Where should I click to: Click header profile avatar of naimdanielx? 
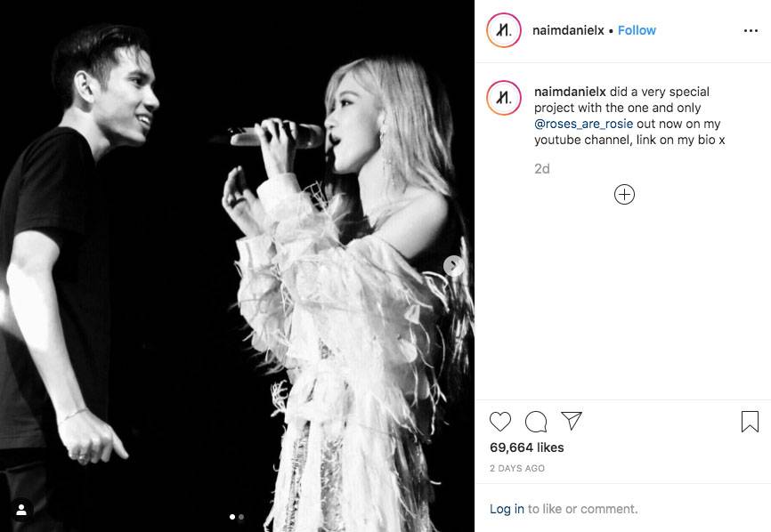pyautogui.click(x=504, y=30)
